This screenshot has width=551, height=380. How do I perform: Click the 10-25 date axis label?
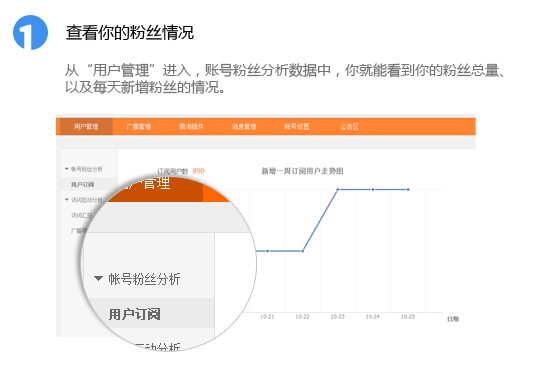point(408,317)
